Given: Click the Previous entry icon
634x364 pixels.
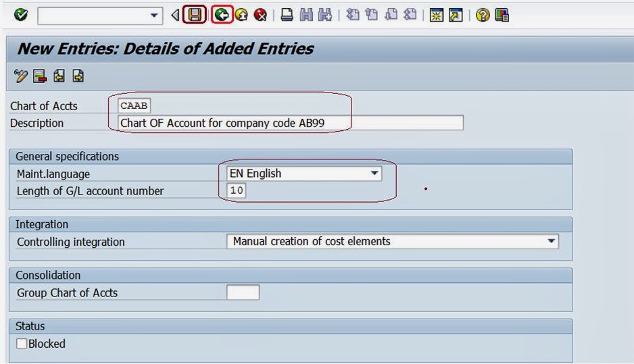Looking at the screenshot, I should pyautogui.click(x=59, y=76).
